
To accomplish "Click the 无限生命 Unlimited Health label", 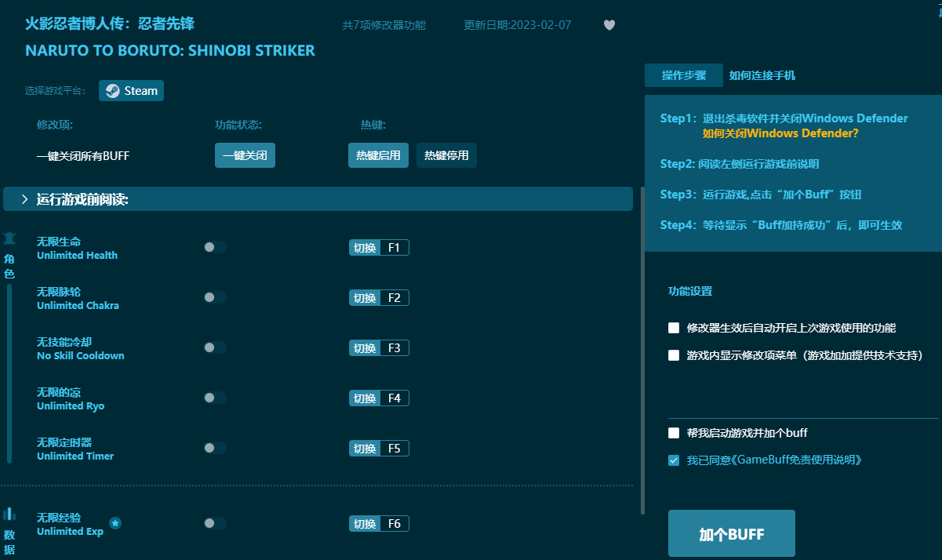I will tap(77, 248).
